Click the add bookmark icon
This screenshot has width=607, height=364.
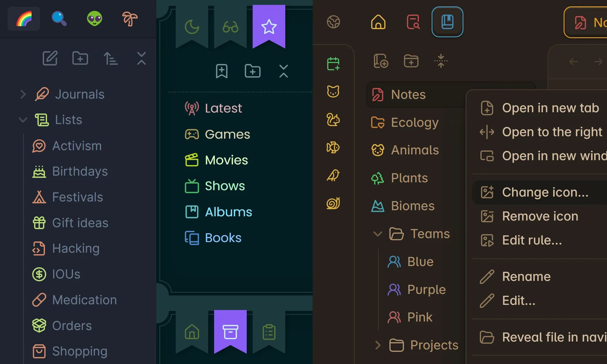click(x=222, y=71)
